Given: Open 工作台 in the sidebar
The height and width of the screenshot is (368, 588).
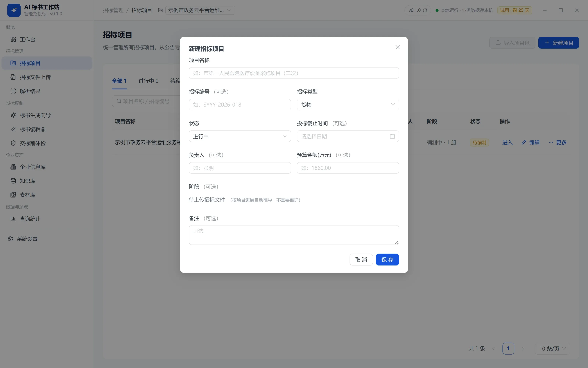Looking at the screenshot, I should (47, 39).
